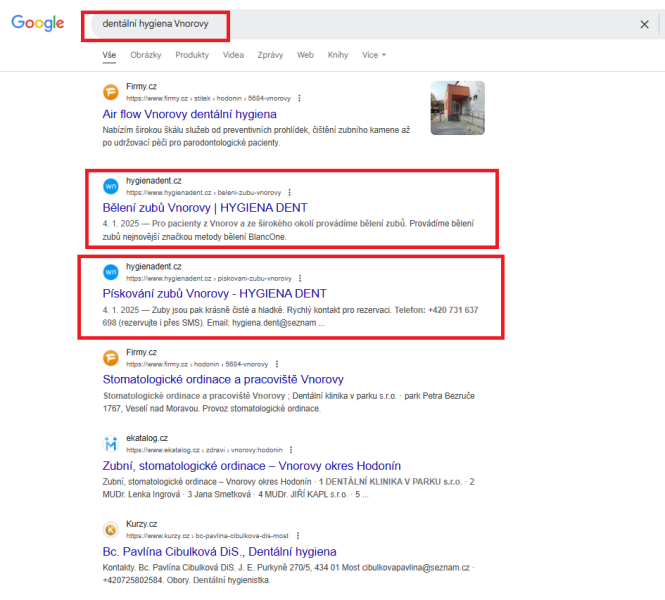Viewport: 665px width, 600px height.
Task: Click the 'Kurzy.cz' site name
Action: pyautogui.click(x=141, y=524)
